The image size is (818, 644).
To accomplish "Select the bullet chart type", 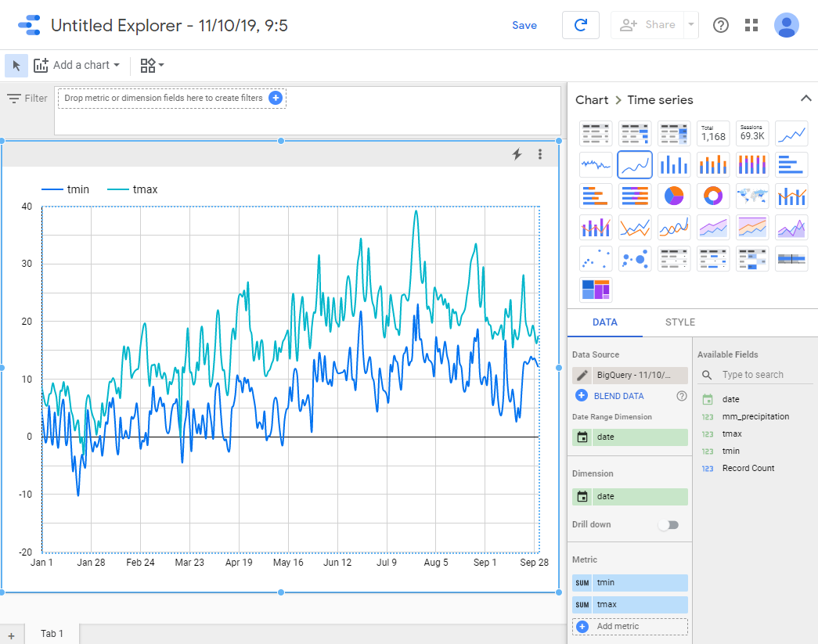I will [791, 259].
